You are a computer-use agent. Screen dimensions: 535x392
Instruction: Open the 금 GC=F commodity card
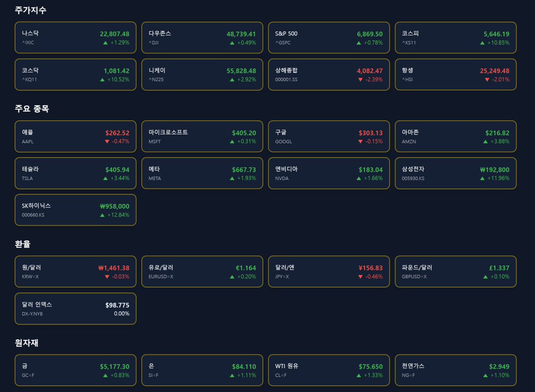(75, 370)
